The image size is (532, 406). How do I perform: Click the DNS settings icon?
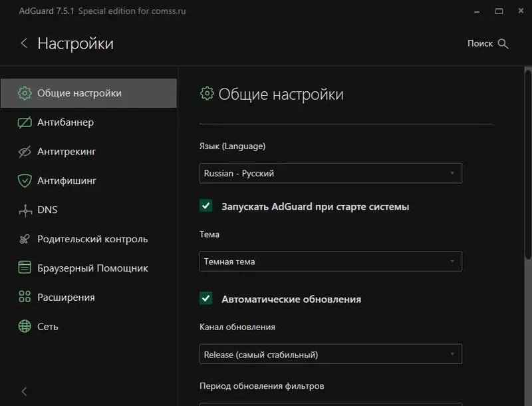coord(25,210)
